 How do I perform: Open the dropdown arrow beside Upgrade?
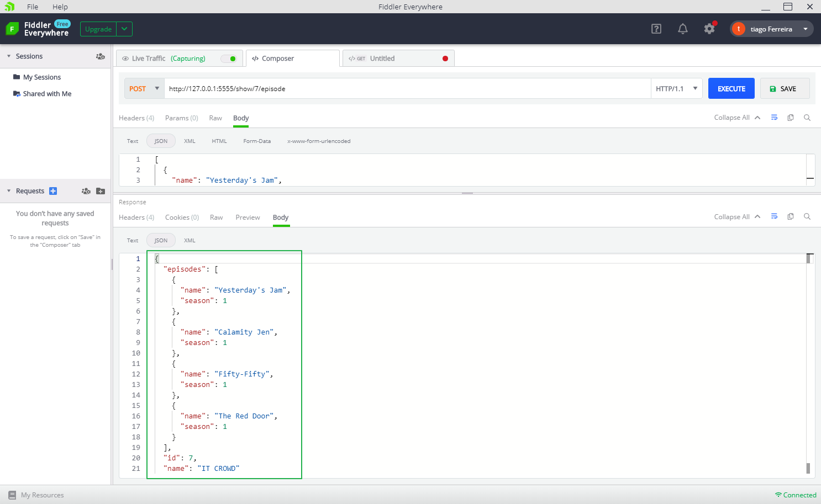click(x=124, y=29)
